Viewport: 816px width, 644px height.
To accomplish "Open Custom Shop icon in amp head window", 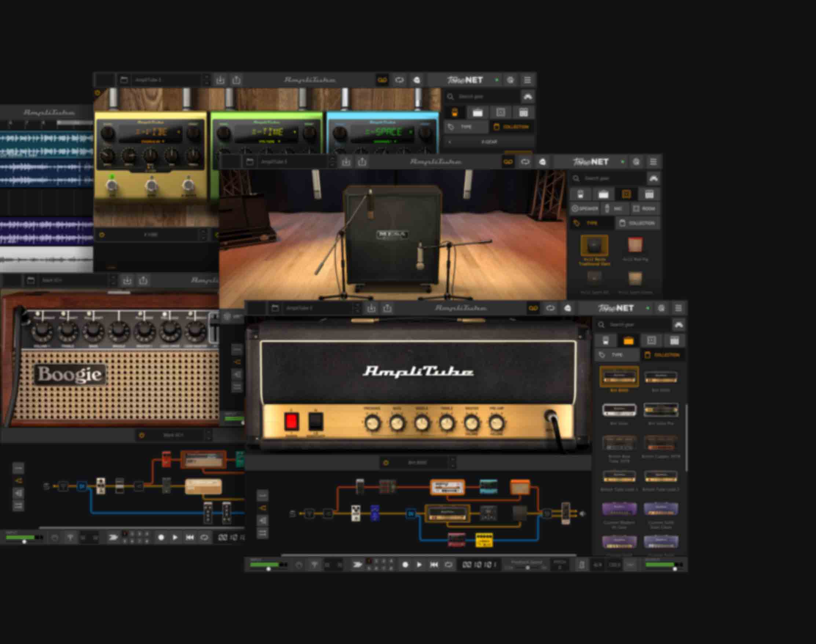I will pyautogui.click(x=678, y=324).
